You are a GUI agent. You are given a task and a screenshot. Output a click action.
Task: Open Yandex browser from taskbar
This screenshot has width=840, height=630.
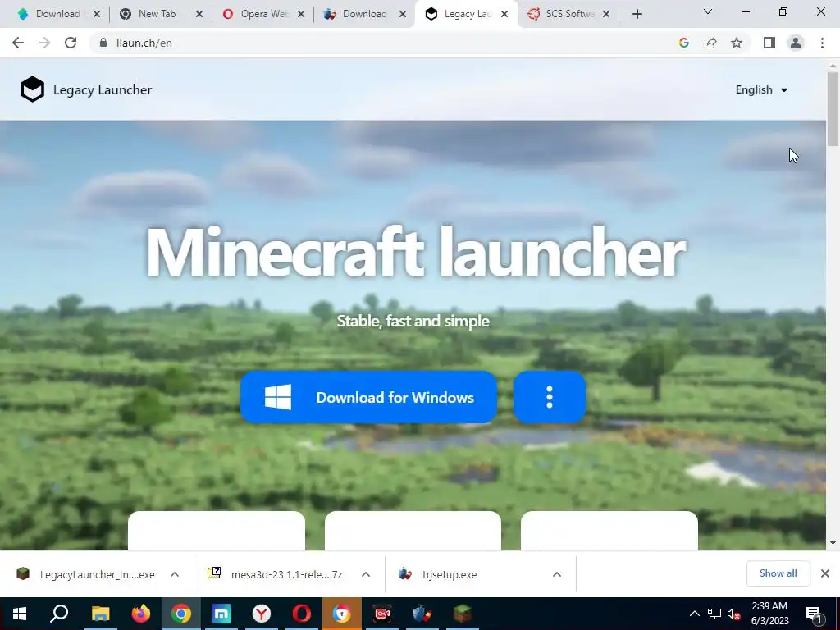[x=262, y=614]
